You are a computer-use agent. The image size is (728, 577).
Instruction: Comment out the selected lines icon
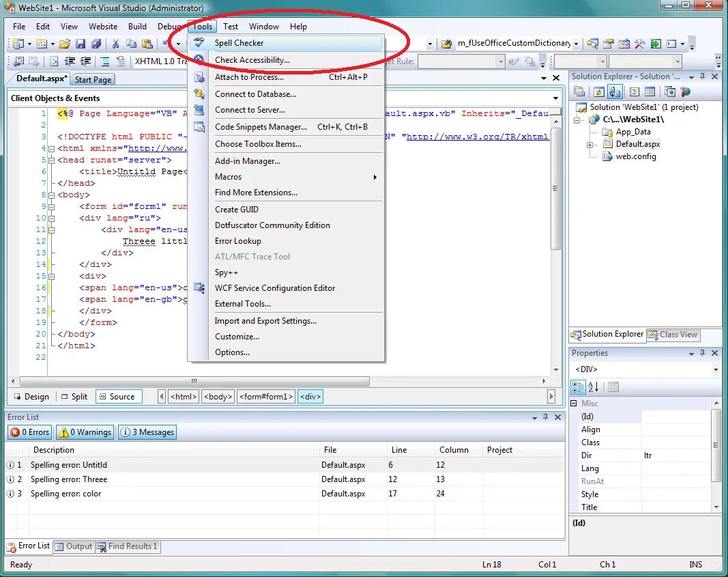pyautogui.click(x=105, y=61)
